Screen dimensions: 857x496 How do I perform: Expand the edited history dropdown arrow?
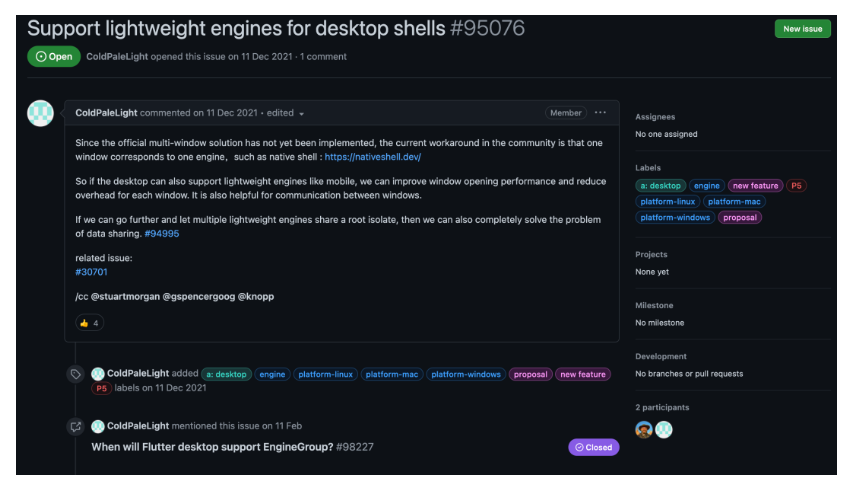301,114
